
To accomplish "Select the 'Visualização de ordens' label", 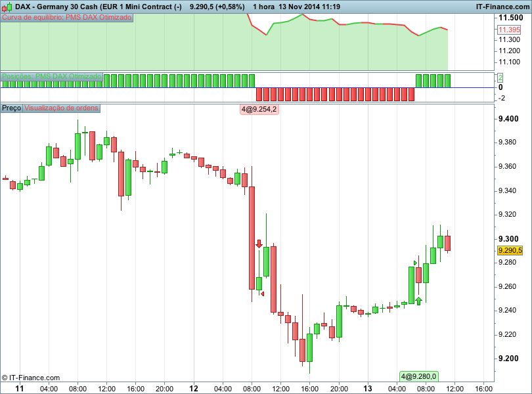I will pyautogui.click(x=61, y=108).
